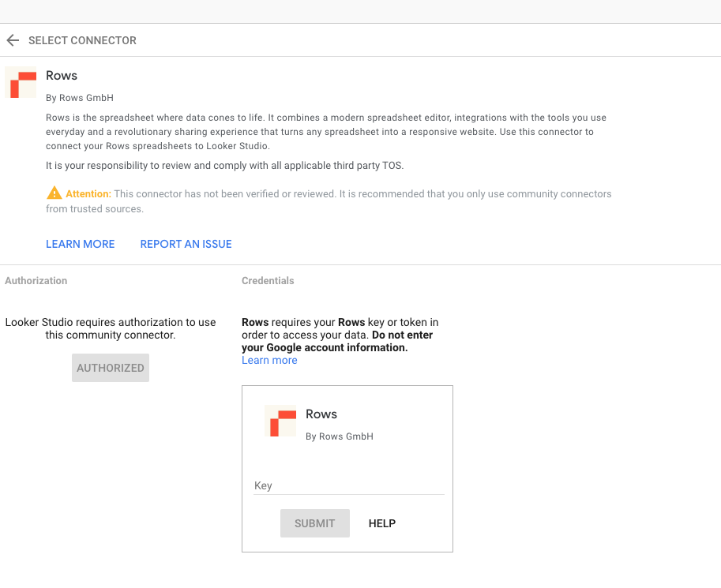The width and height of the screenshot is (721, 588).
Task: Click the Credentials section heading
Action: pyautogui.click(x=268, y=280)
